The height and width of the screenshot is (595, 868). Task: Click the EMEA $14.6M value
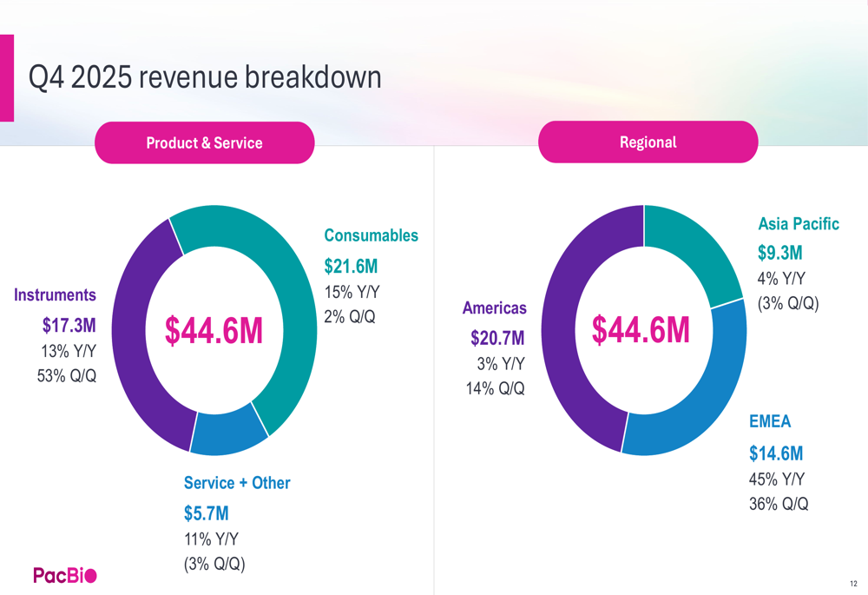[776, 453]
